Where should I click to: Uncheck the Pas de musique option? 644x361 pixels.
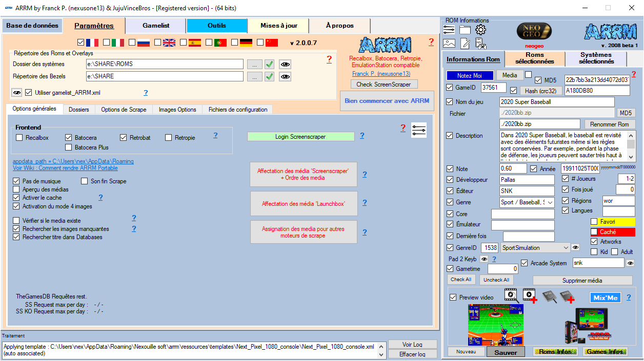(16, 181)
